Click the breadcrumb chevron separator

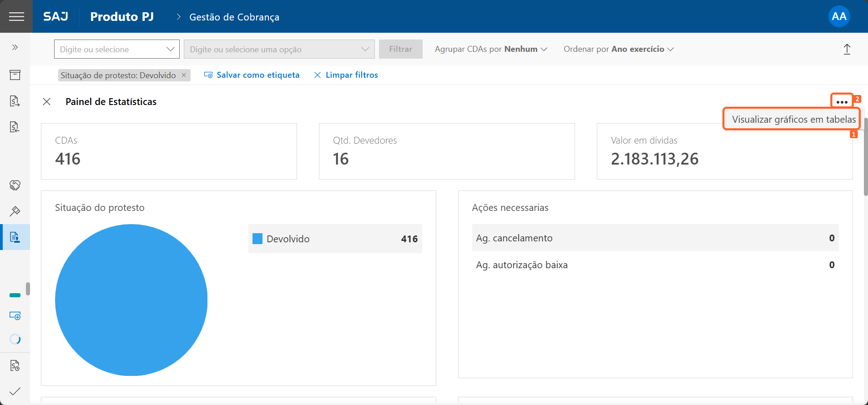tap(178, 17)
